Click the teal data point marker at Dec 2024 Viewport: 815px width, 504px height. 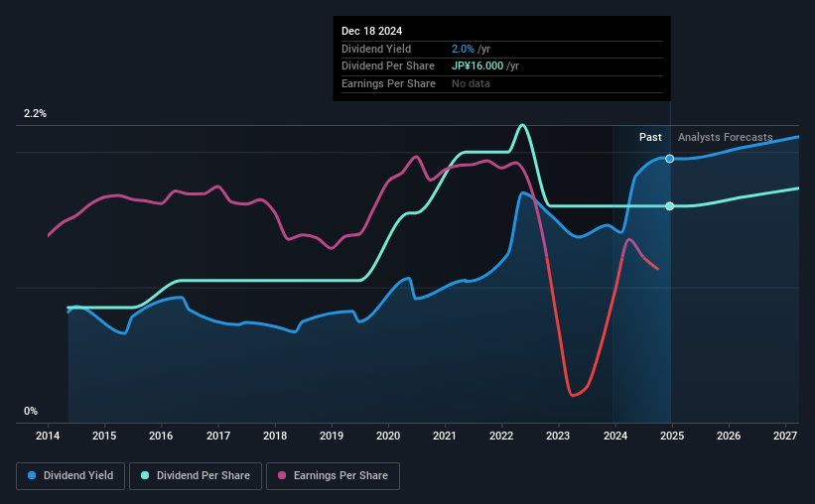tap(670, 206)
